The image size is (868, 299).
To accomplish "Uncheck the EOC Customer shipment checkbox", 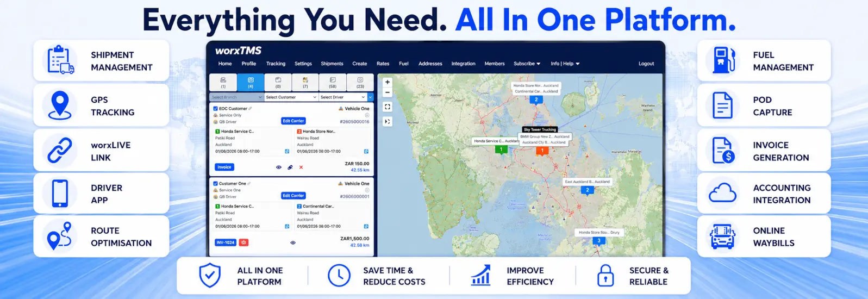I will 216,109.
